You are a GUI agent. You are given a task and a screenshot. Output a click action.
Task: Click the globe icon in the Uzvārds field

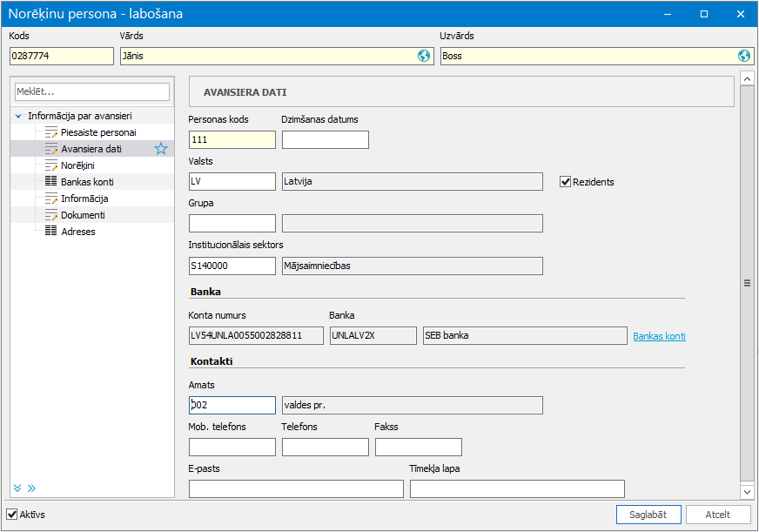(744, 56)
